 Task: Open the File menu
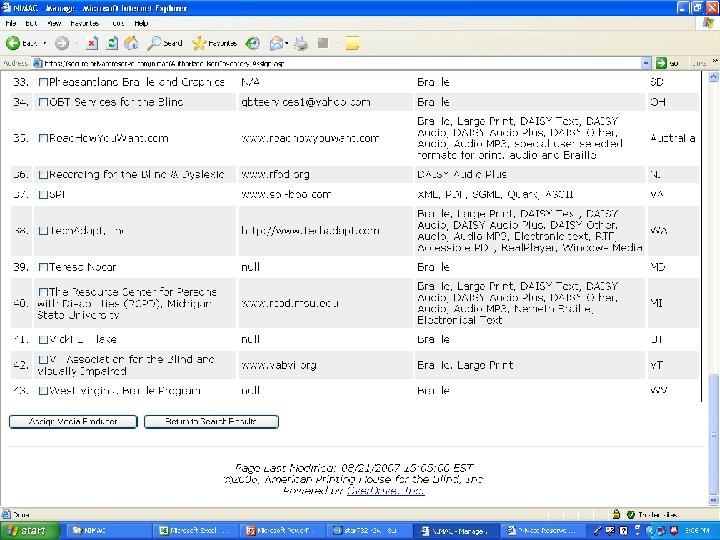pyautogui.click(x=10, y=23)
